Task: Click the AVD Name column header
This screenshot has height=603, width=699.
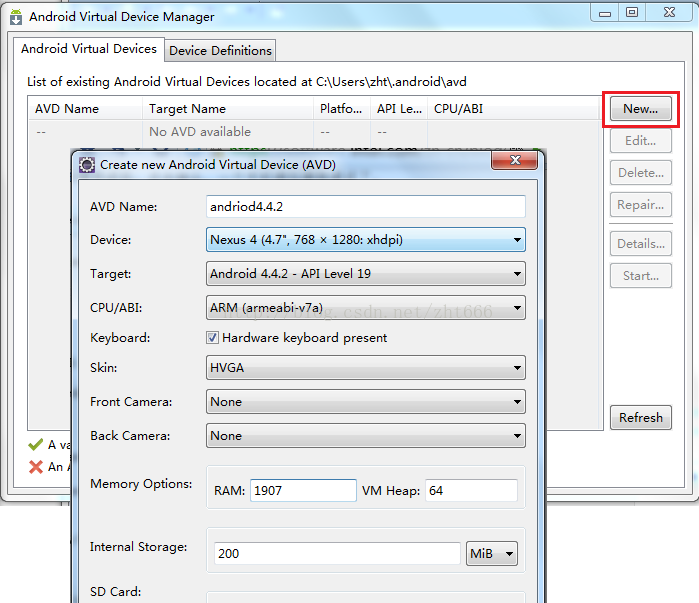Action: (x=86, y=109)
